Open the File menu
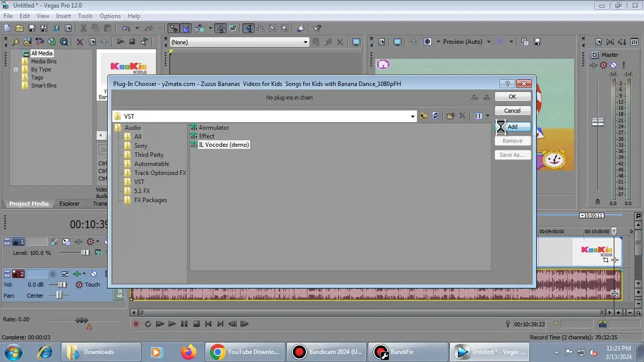Image resolution: width=644 pixels, height=362 pixels. (8, 16)
